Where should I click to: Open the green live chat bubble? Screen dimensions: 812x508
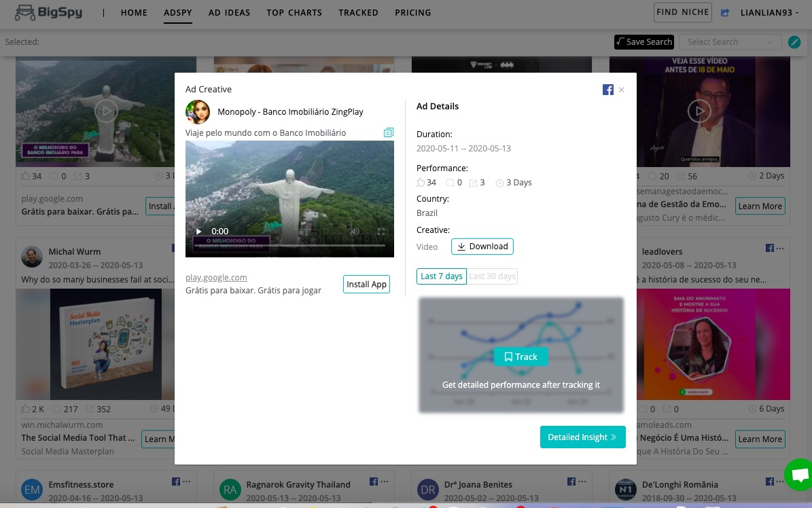click(799, 474)
